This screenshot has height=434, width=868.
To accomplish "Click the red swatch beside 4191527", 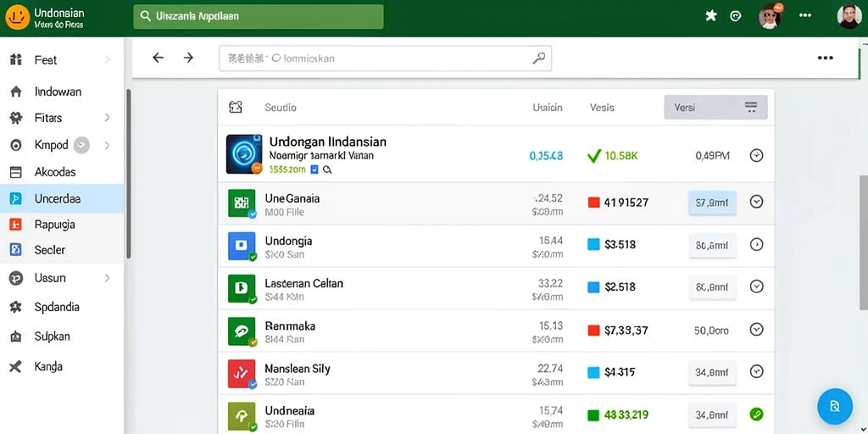I will (x=593, y=202).
